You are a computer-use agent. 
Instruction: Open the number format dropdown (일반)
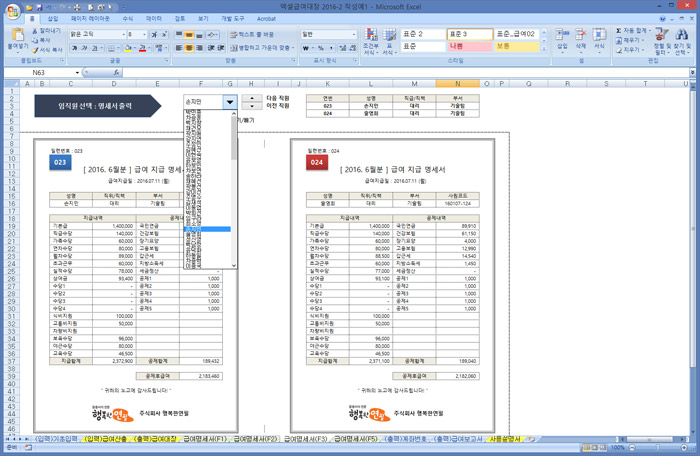[x=354, y=34]
